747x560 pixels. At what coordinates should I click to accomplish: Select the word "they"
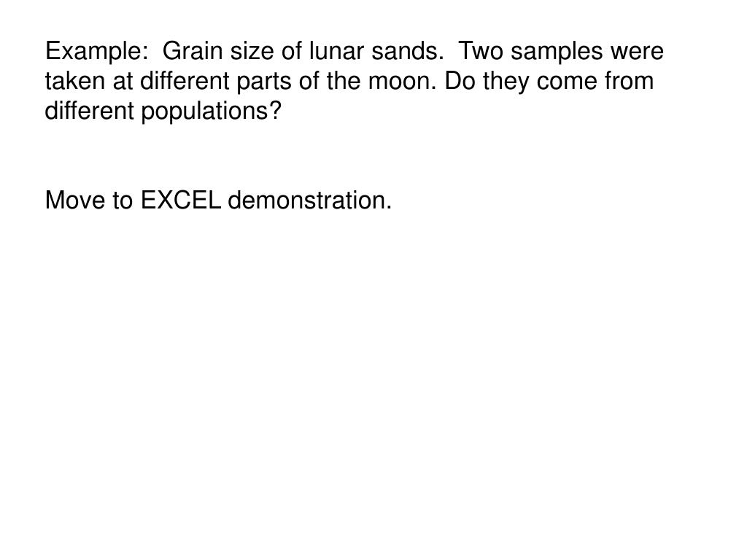(x=506, y=82)
